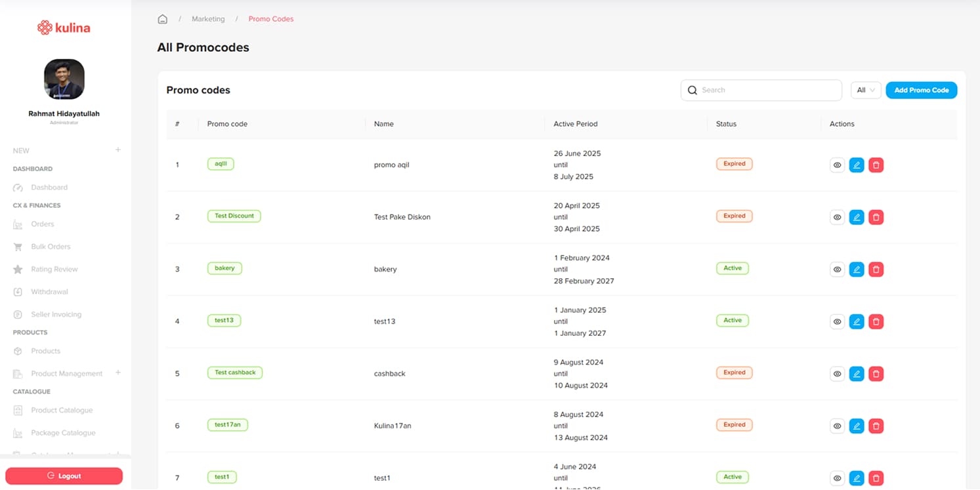Open Orders in the sidebar
Screen dimensions: 980x490
point(43,224)
